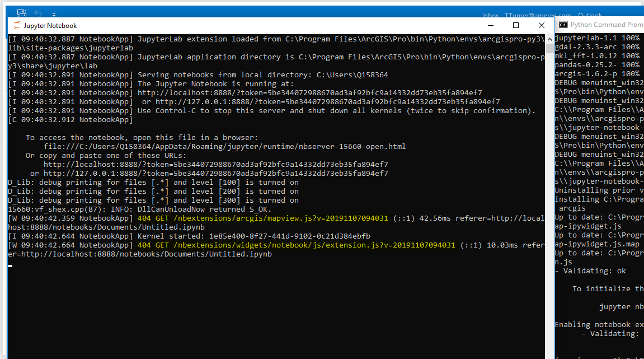Open Outlook's Customize Quick Access Toolbar dropdown
This screenshot has width=644, height=359.
tap(54, 15)
